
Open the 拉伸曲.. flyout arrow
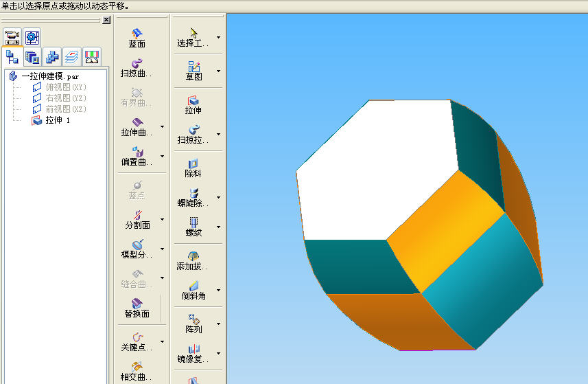click(162, 126)
